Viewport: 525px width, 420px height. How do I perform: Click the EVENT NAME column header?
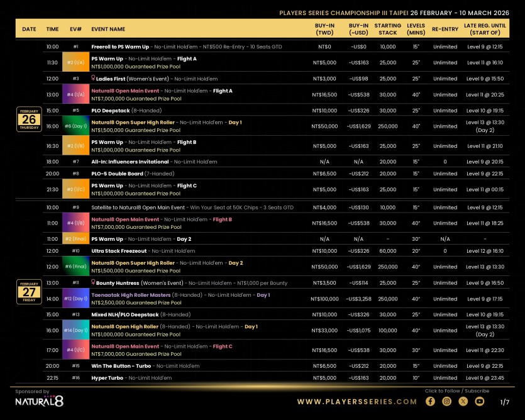108,29
